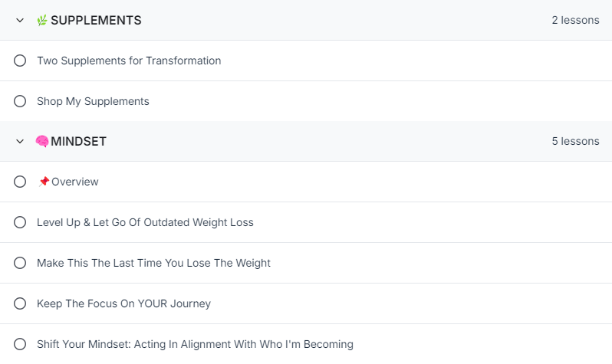
Task: Toggle completion circle for Shop My Supplements
Action: (x=20, y=101)
